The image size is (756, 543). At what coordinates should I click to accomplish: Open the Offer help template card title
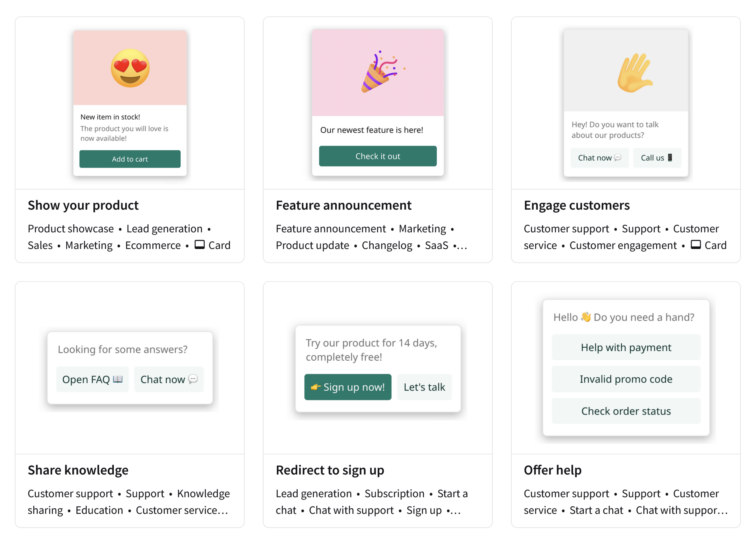click(553, 470)
